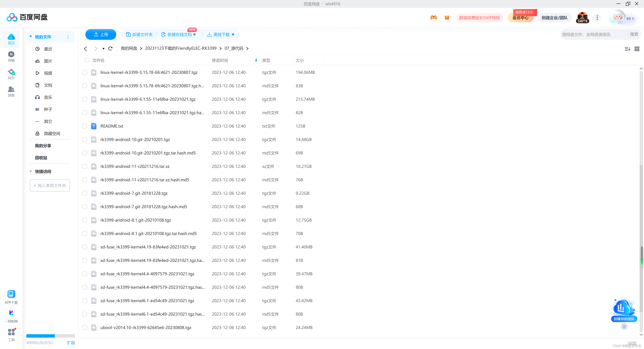Click the 搜索 search button
Viewport: 644px width, 349px height.
634,34
